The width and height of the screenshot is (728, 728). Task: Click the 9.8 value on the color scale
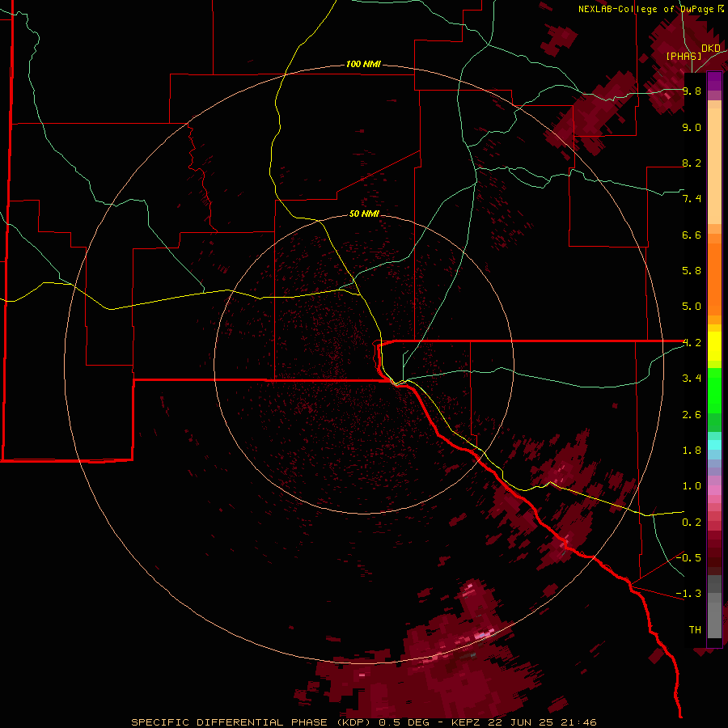(692, 91)
